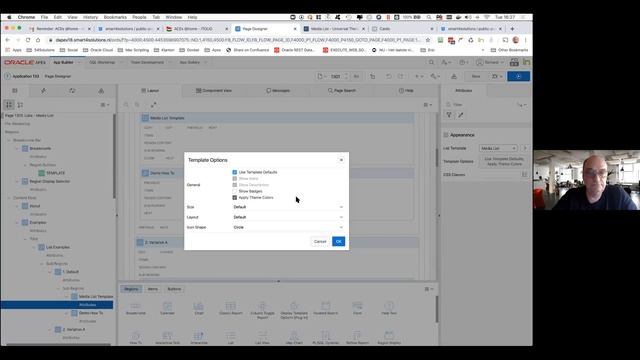
Task: Open the Icon Shape dropdown
Action: [288, 227]
